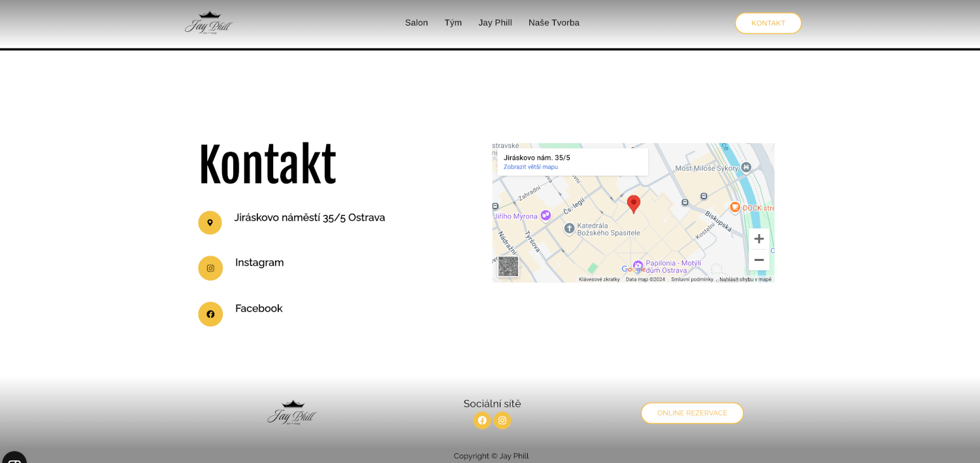Viewport: 980px width, 463px height.
Task: Select the Facebook circle icon in the contact list
Action: click(x=210, y=314)
